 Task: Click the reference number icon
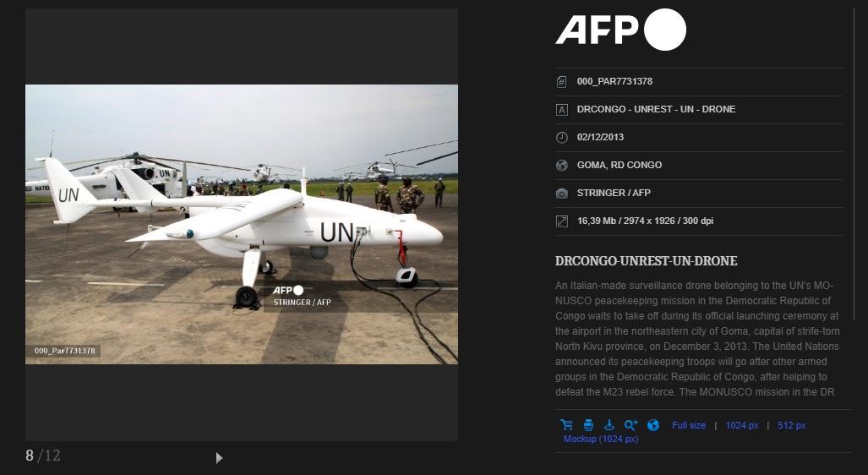(562, 82)
